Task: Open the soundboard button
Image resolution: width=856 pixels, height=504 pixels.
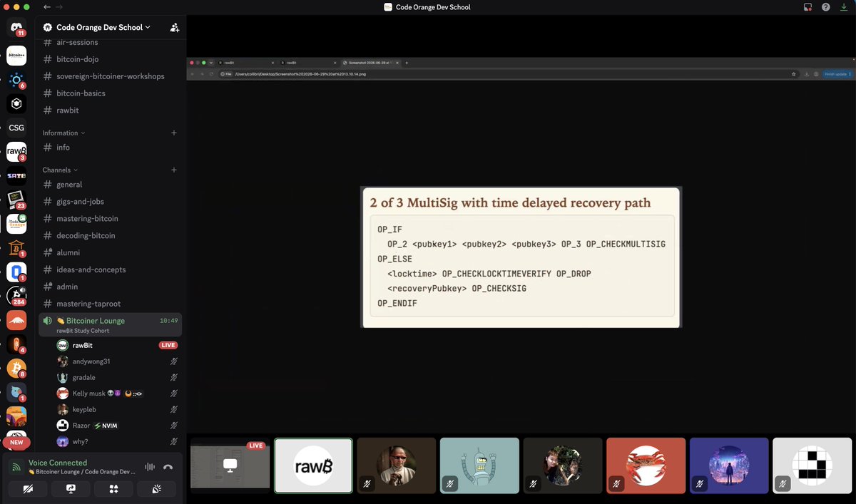Action: [156, 488]
